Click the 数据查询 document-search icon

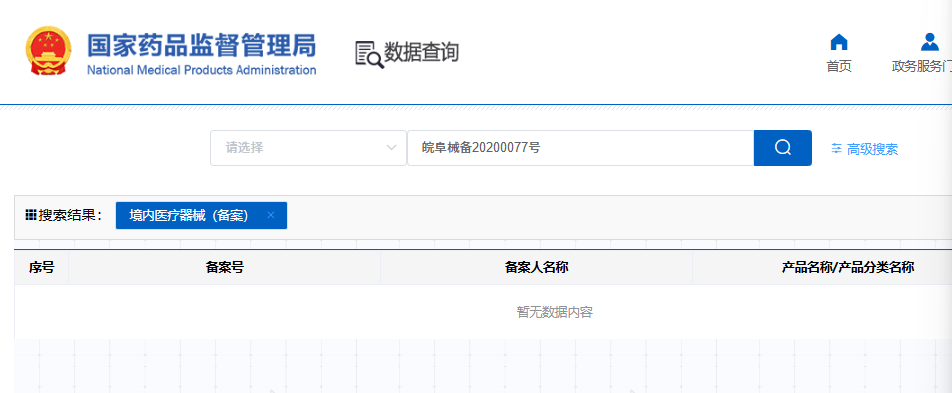tap(369, 55)
